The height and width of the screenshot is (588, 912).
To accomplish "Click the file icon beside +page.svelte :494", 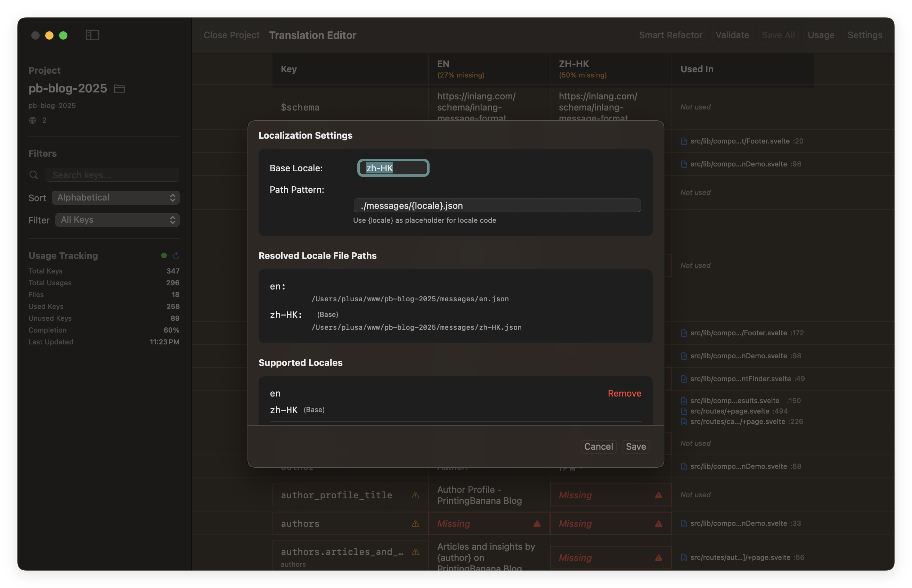I will [684, 411].
